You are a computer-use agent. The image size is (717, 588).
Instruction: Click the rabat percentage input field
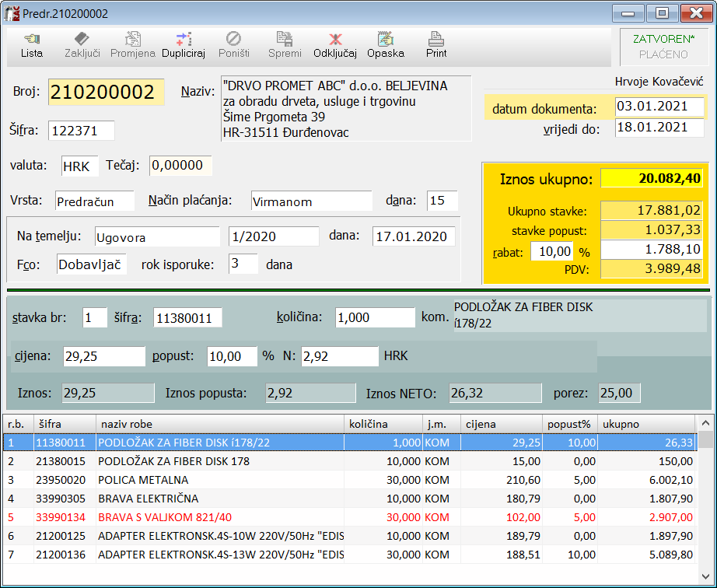(551, 252)
